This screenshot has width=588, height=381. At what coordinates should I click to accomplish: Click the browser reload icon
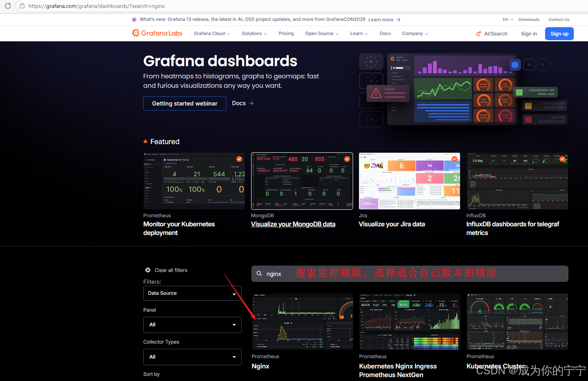coord(8,6)
